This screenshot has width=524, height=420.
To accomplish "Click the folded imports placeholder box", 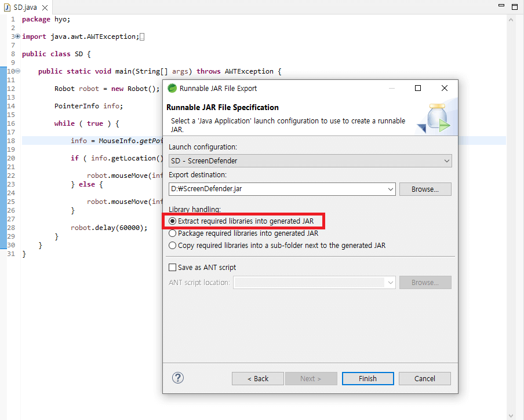I will point(142,37).
